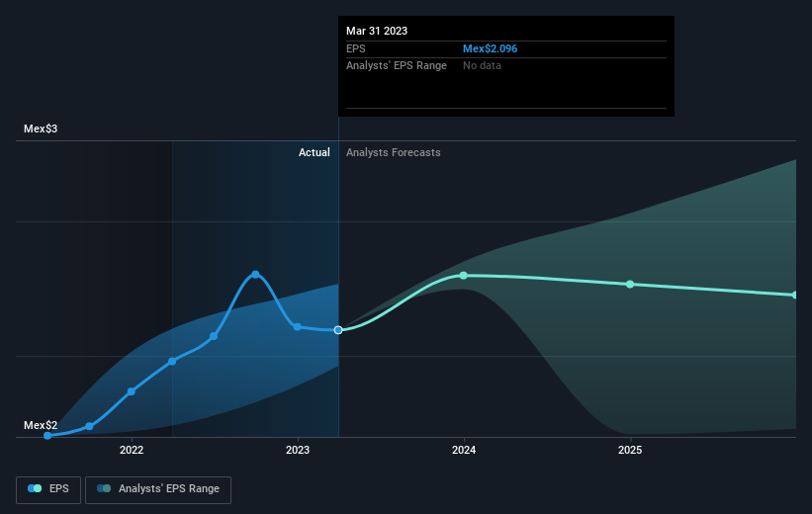Screen dimensions: 812x514
Task: Click the 2022 axis label
Action: pyautogui.click(x=132, y=450)
